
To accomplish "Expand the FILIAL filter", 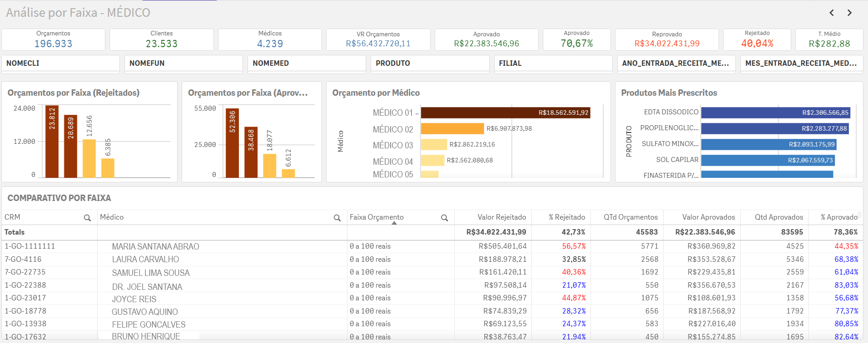I will [553, 64].
